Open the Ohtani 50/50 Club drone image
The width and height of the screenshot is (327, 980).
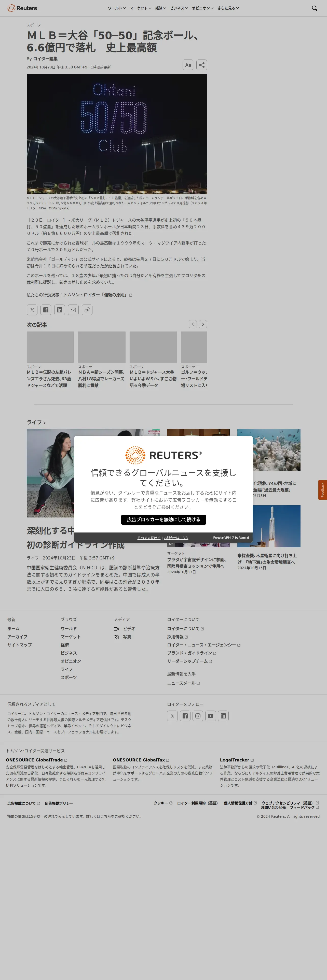(x=117, y=134)
